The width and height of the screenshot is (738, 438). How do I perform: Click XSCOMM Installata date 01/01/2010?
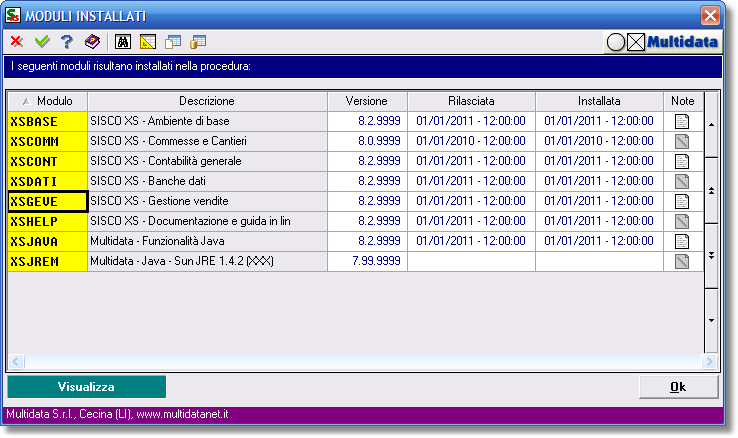599,141
